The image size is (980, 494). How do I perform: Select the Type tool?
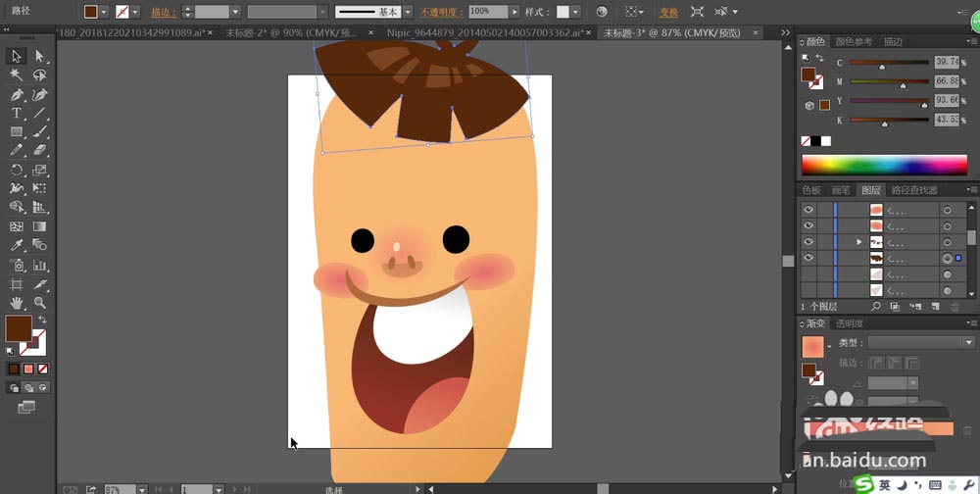pos(17,113)
